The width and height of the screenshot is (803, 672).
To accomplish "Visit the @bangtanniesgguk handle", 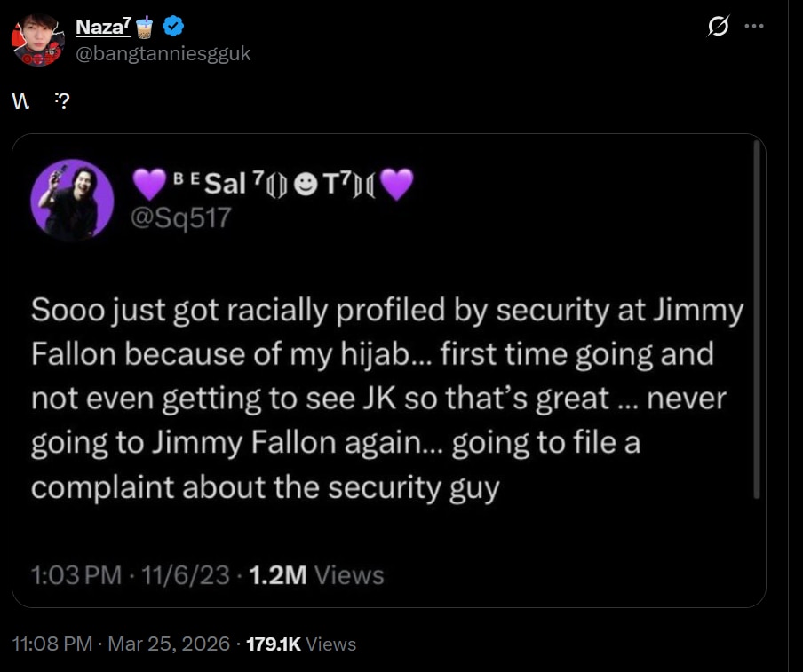I will [x=163, y=54].
